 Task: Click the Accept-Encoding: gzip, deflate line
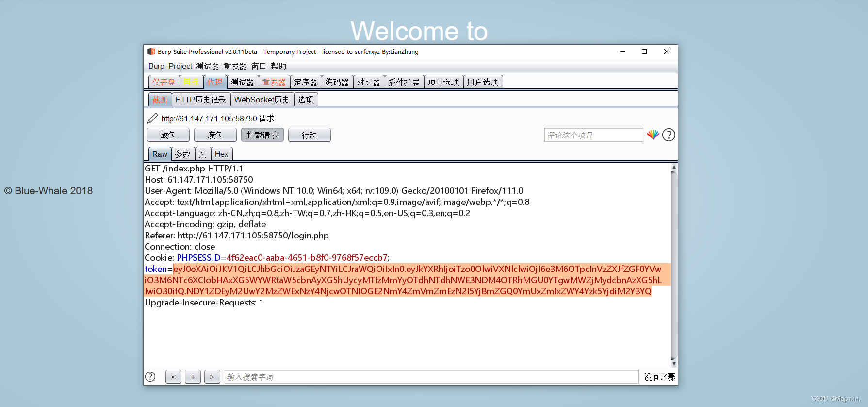[205, 224]
